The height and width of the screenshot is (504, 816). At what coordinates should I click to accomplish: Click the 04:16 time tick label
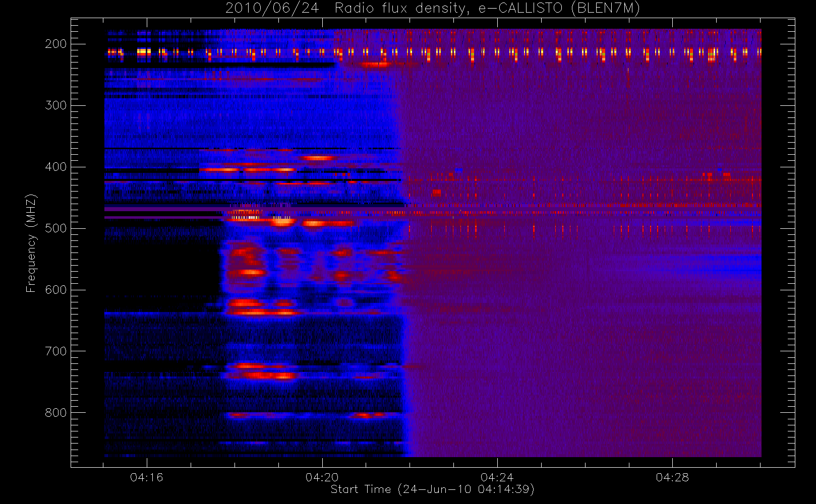pos(147,477)
